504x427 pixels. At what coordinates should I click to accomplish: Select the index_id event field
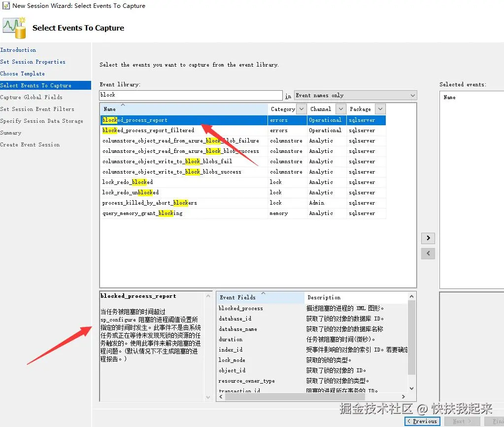pos(231,350)
